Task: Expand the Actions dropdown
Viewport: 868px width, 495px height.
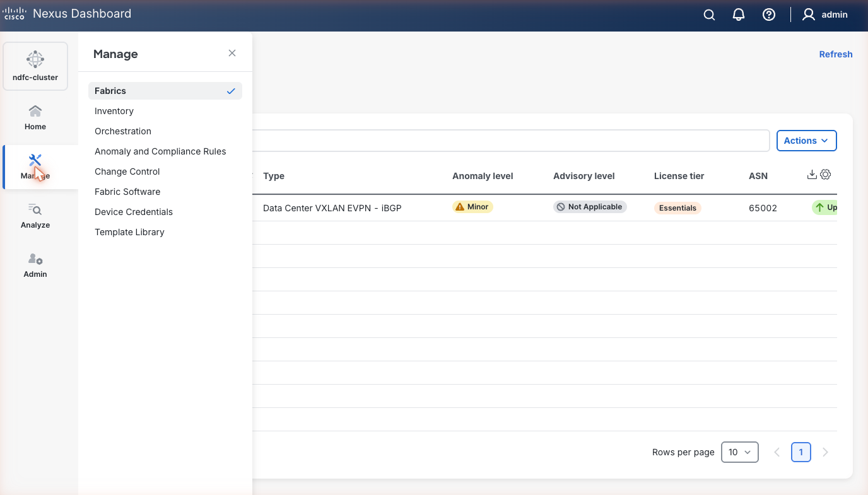Action: 807,141
